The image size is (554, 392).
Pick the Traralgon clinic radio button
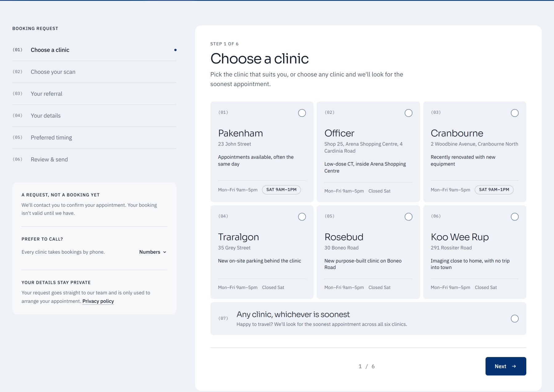click(x=302, y=217)
